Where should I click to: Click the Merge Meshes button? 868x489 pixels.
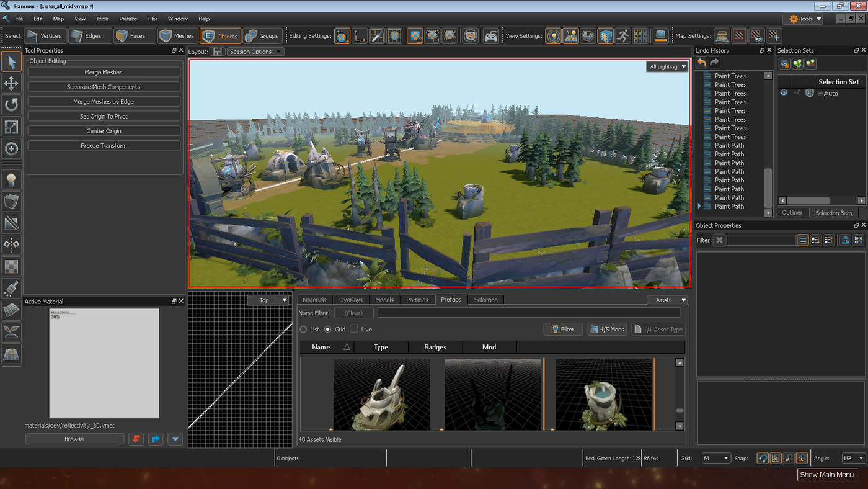tap(104, 73)
